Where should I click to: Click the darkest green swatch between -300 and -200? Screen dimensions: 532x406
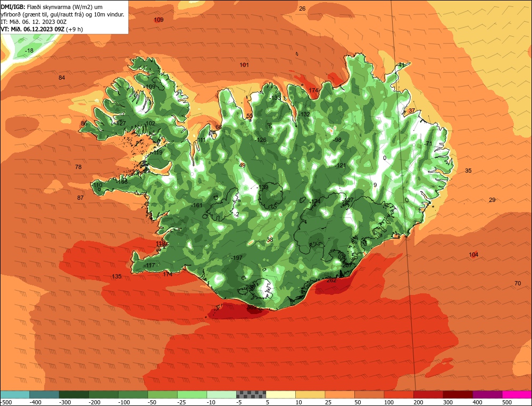point(74,394)
